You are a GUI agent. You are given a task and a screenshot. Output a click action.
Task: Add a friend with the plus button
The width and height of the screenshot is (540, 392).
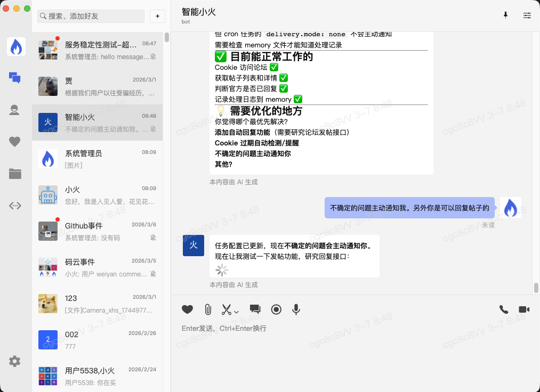pos(157,16)
